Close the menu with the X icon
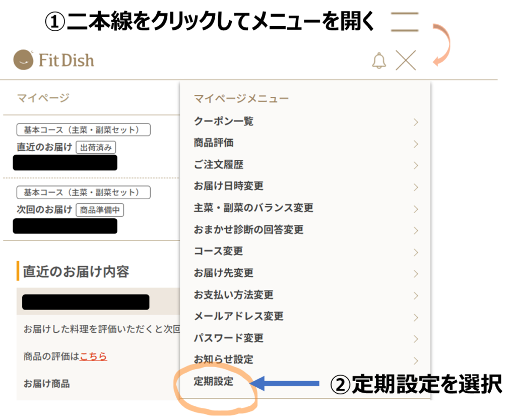This screenshot has width=516, height=420. tap(406, 61)
